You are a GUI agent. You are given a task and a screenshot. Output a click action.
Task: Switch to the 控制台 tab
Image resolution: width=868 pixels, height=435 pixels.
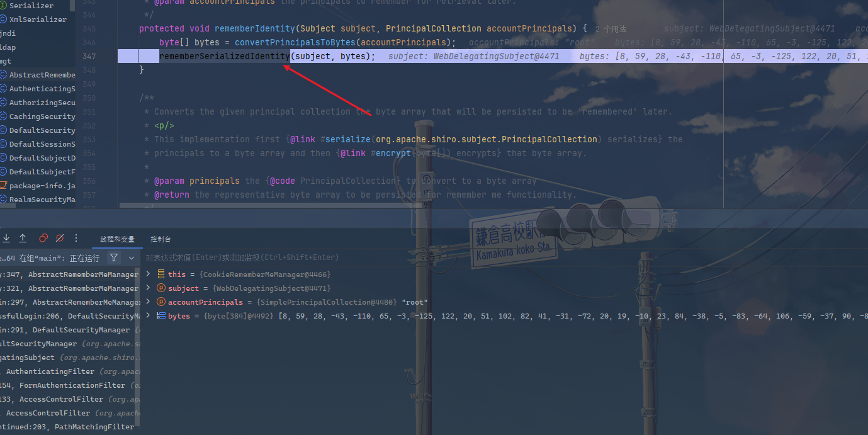[161, 239]
